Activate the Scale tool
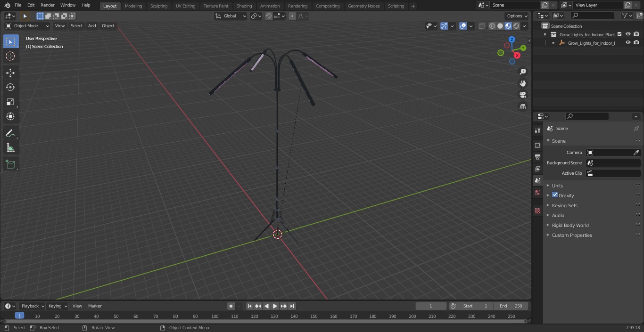This screenshot has width=644, height=332. [x=10, y=102]
